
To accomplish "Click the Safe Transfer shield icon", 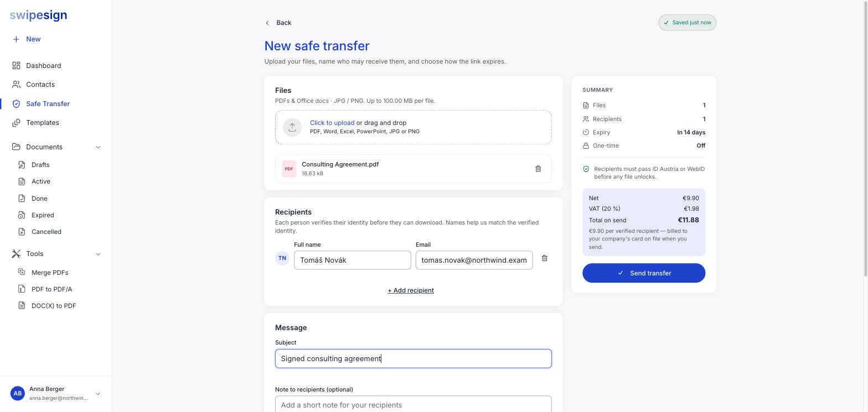I will [16, 104].
